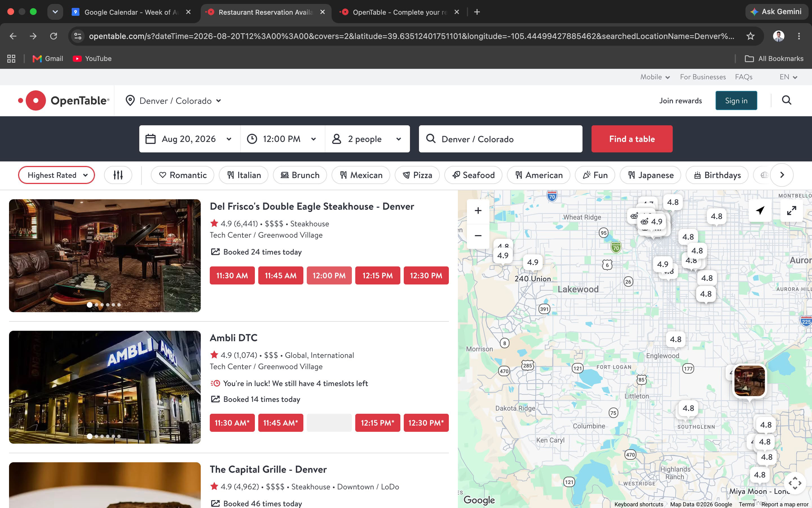Zoom out on the map

pos(478,236)
